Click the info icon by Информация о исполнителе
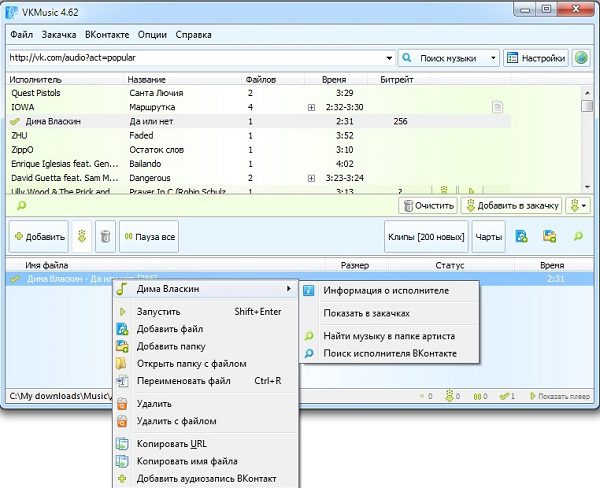 (x=308, y=291)
